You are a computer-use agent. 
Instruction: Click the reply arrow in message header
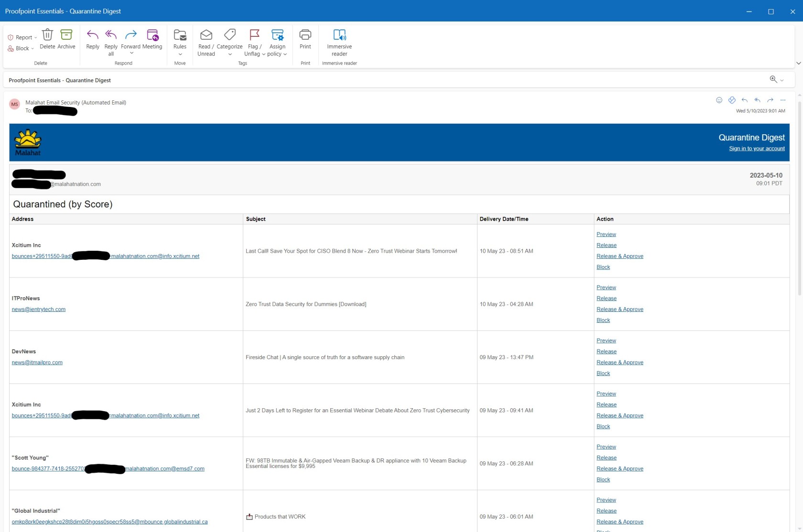point(745,100)
